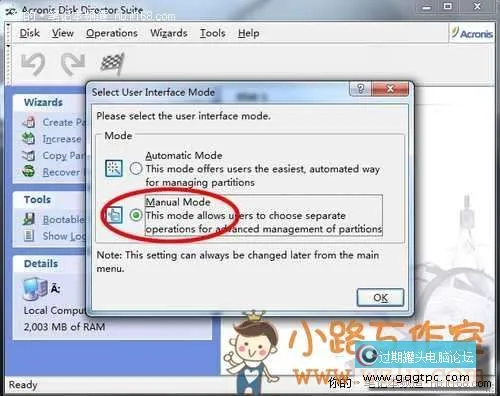Launch the Bootable media tool link

coord(64,219)
